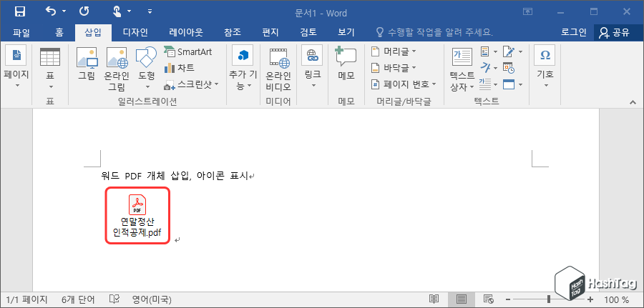The width and height of the screenshot is (644, 308).
Task: Switch to Read Mode view
Action: 434,299
